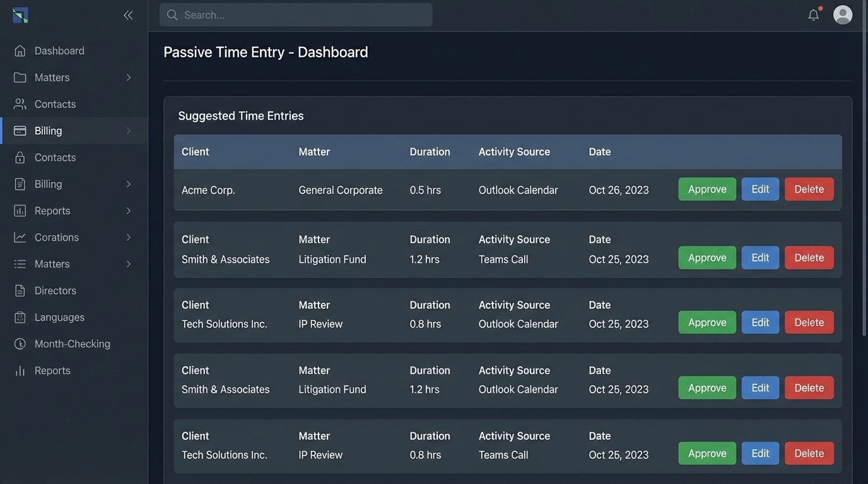The width and height of the screenshot is (868, 484).
Task: Approve the Acme Corp. time entry
Action: 707,189
